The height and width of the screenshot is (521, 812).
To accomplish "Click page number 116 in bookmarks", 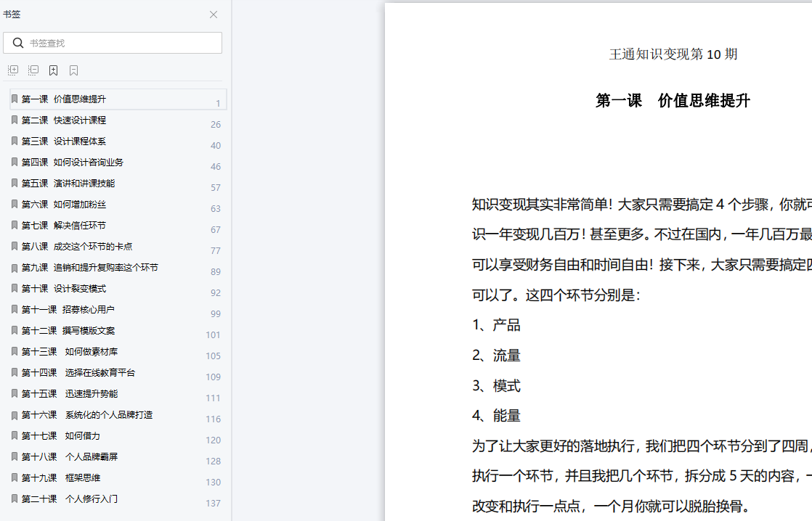I will tap(213, 419).
